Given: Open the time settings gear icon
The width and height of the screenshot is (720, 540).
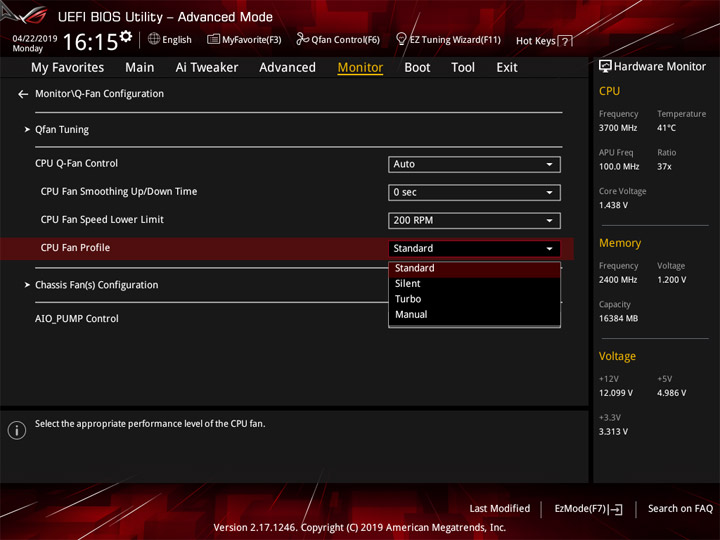Looking at the screenshot, I should (x=126, y=36).
